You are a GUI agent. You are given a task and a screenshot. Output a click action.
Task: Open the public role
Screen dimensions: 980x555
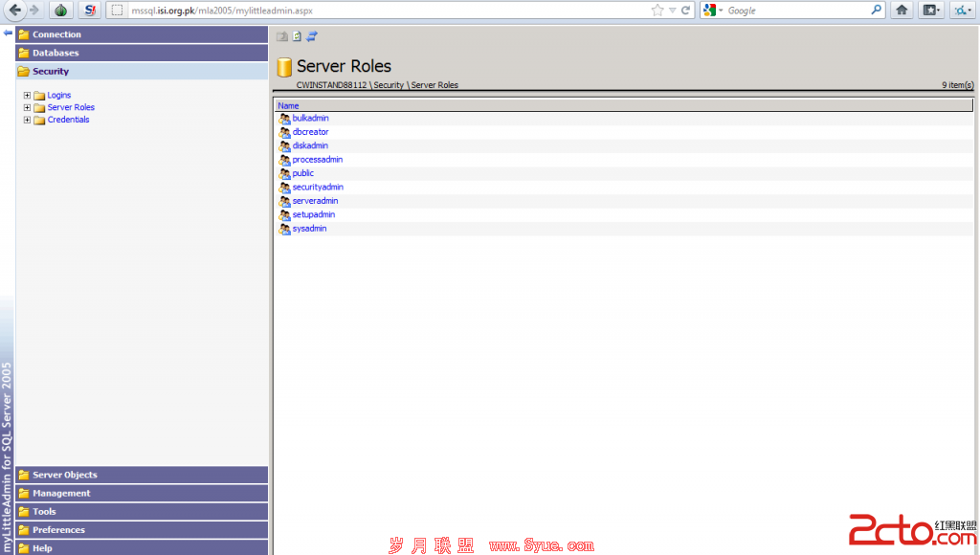click(x=303, y=173)
